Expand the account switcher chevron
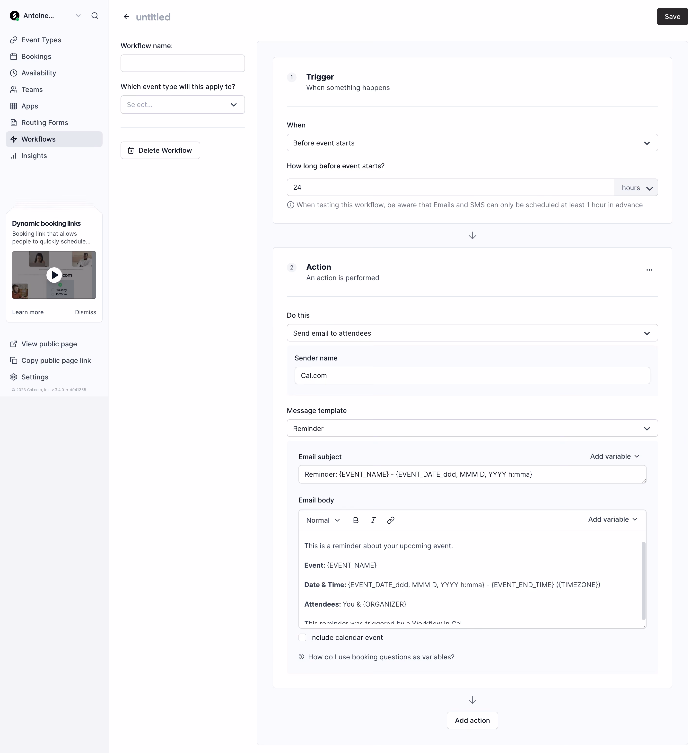The image size is (700, 753). pos(78,16)
